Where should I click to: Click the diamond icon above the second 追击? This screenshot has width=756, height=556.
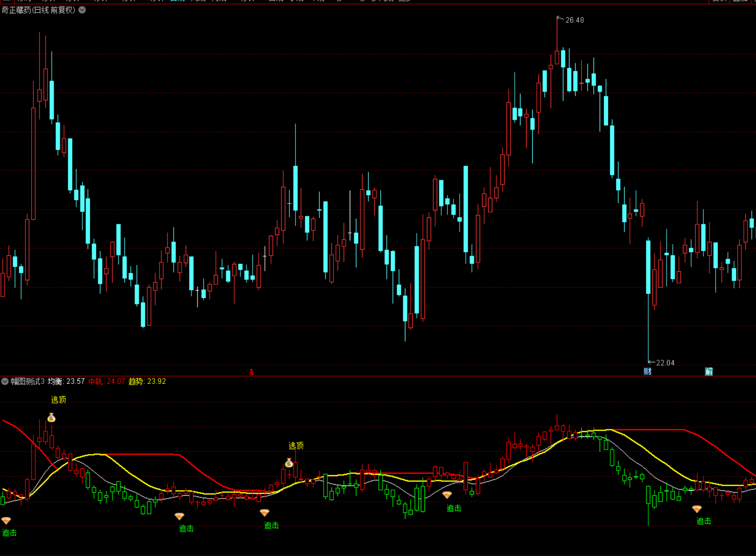pyautogui.click(x=179, y=516)
